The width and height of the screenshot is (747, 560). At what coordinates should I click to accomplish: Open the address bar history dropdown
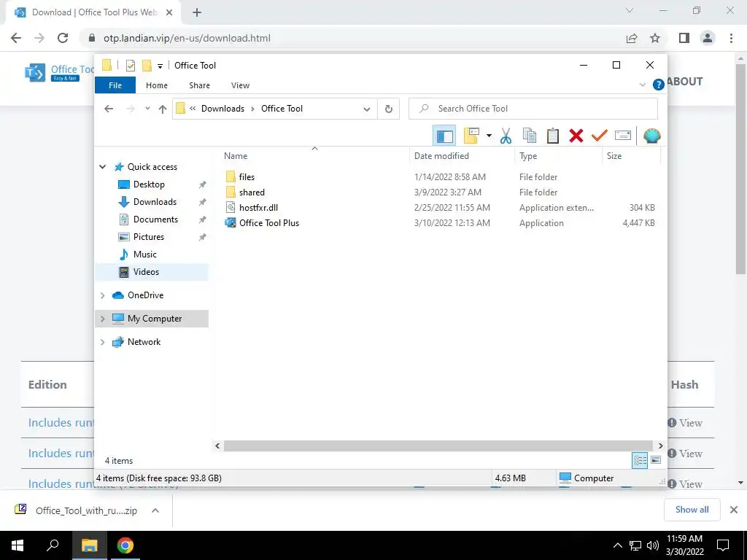[x=367, y=109]
